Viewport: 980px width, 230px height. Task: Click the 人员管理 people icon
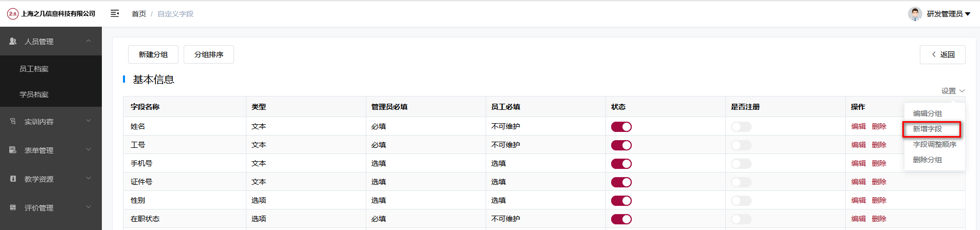(13, 41)
